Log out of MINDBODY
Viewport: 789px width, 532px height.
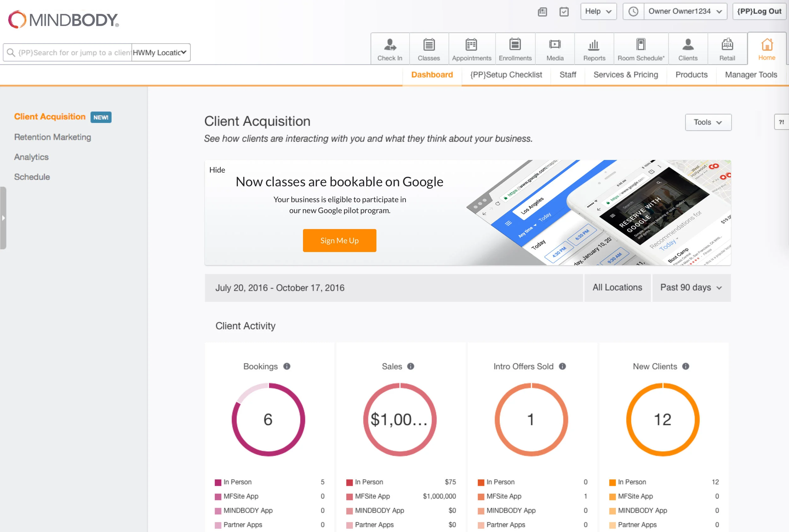(x=759, y=11)
